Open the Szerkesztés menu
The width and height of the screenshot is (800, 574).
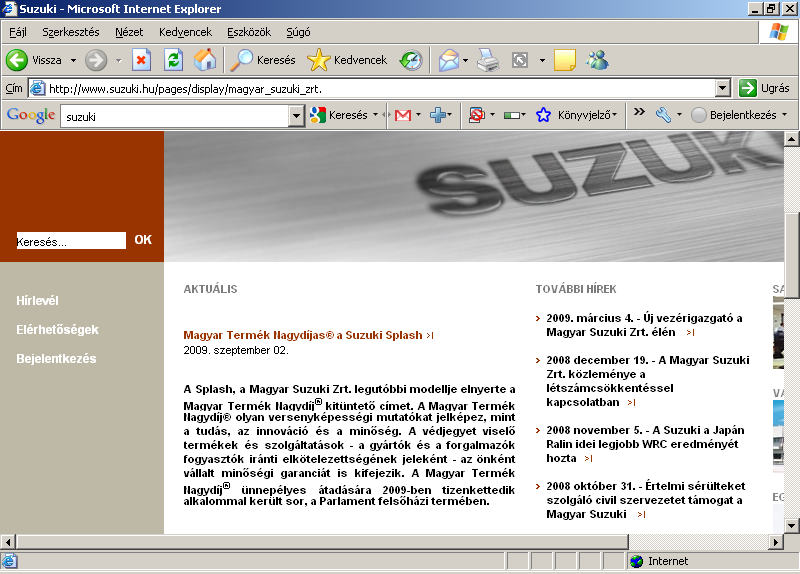(x=71, y=32)
